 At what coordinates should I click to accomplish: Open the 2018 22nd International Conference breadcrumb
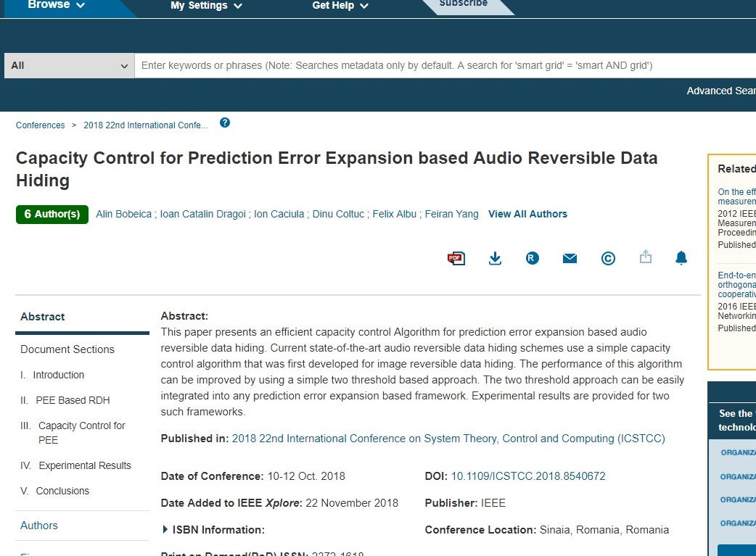coord(146,125)
